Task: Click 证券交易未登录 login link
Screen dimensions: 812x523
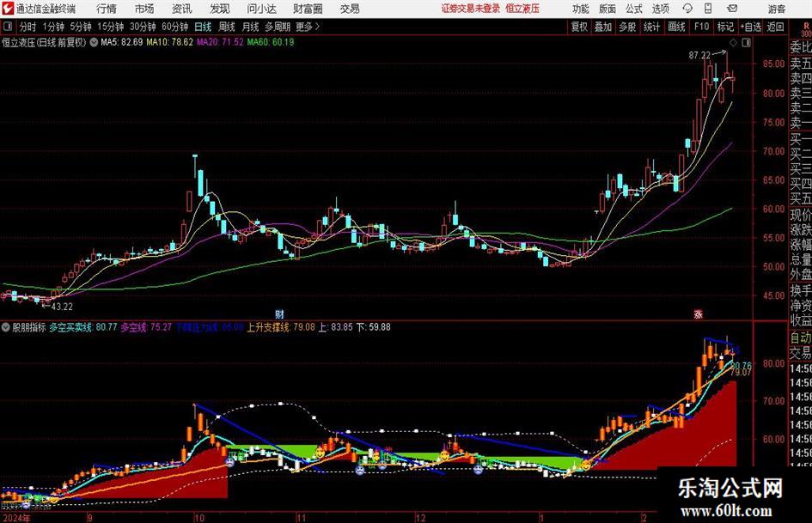Action: 471,9
